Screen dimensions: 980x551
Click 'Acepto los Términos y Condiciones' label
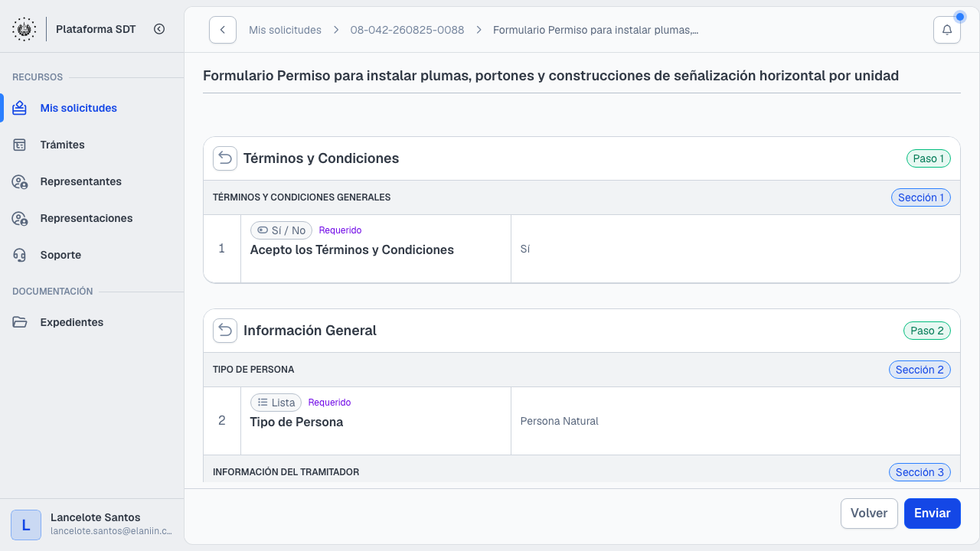point(352,250)
